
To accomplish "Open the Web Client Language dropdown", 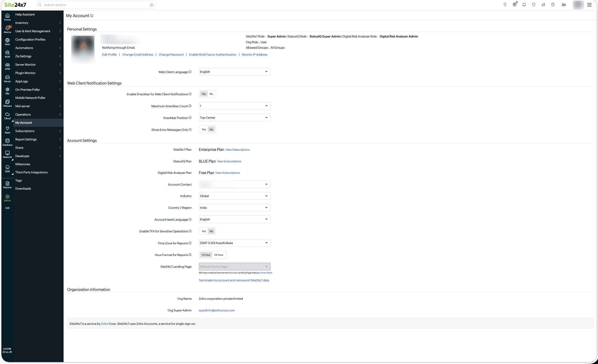I will [234, 72].
